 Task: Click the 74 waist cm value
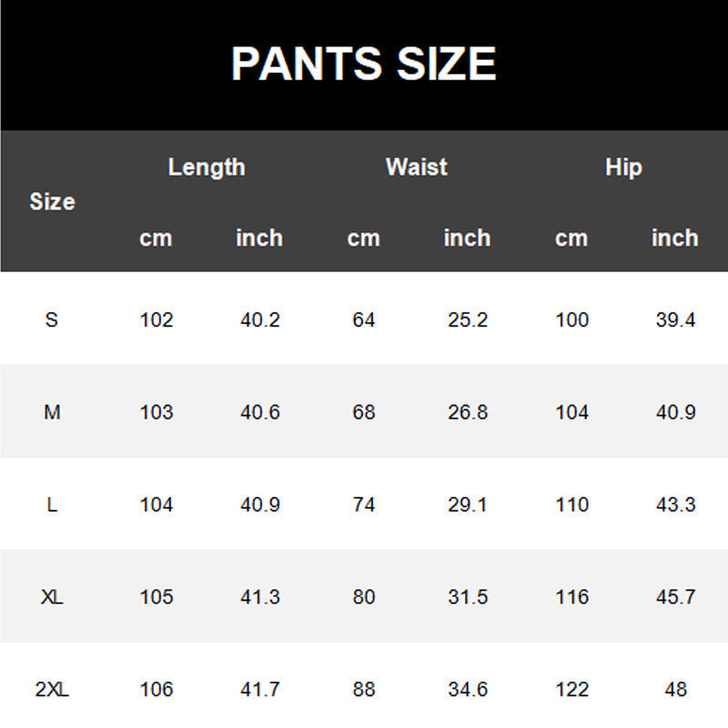point(363,504)
